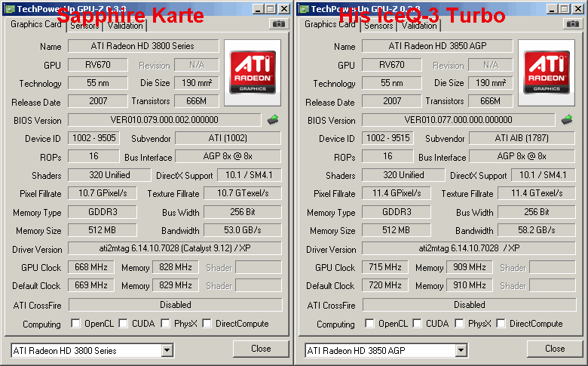Click GPU Clock value 668 MHz
Image resolution: width=588 pixels, height=366 pixels.
click(x=90, y=267)
